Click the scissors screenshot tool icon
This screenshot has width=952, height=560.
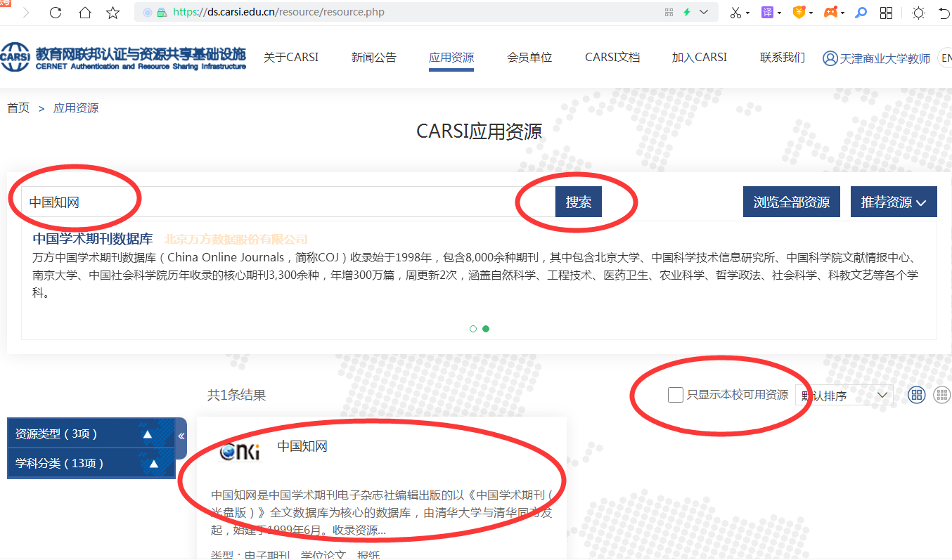735,13
